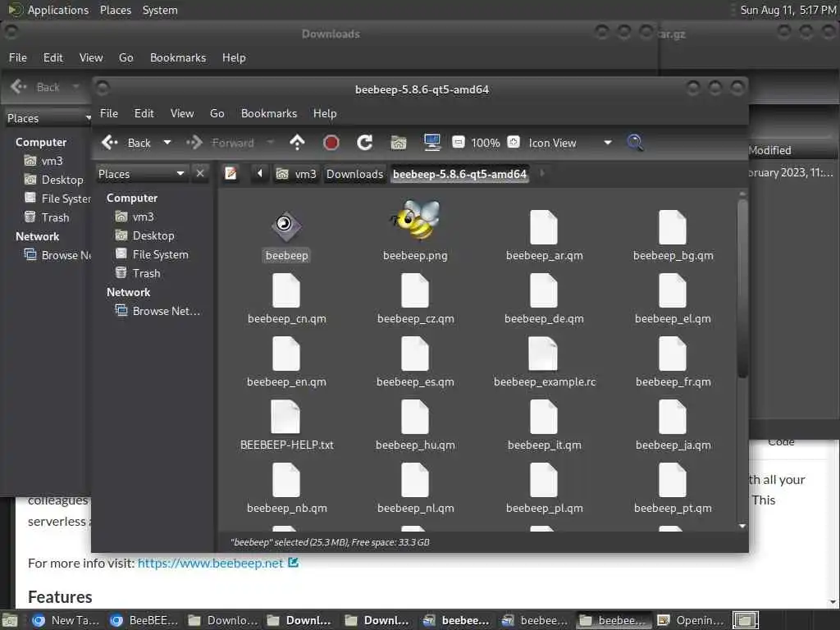
Task: Open Computer location from toolbar icon
Action: [x=431, y=143]
